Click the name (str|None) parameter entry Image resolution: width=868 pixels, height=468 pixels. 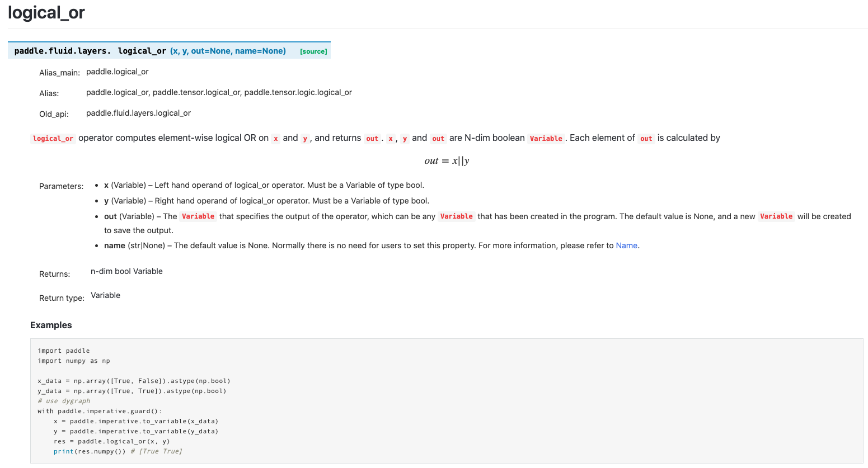tap(372, 245)
